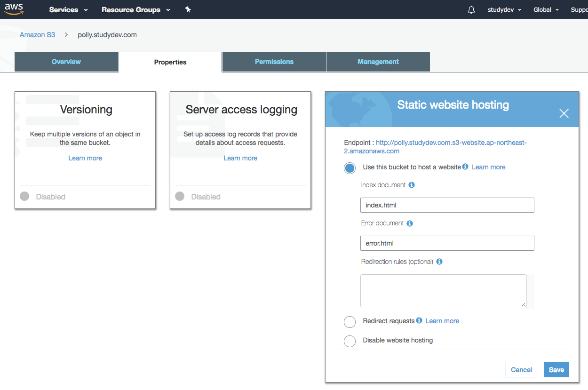The image size is (588, 390).
Task: Click polly.studydev.com bucket name in breadcrumb
Action: (x=107, y=35)
